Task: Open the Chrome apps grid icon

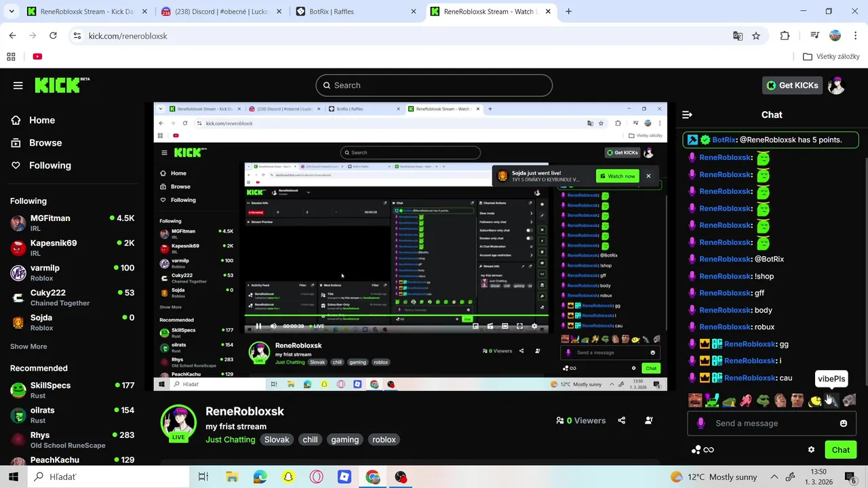Action: (x=11, y=57)
